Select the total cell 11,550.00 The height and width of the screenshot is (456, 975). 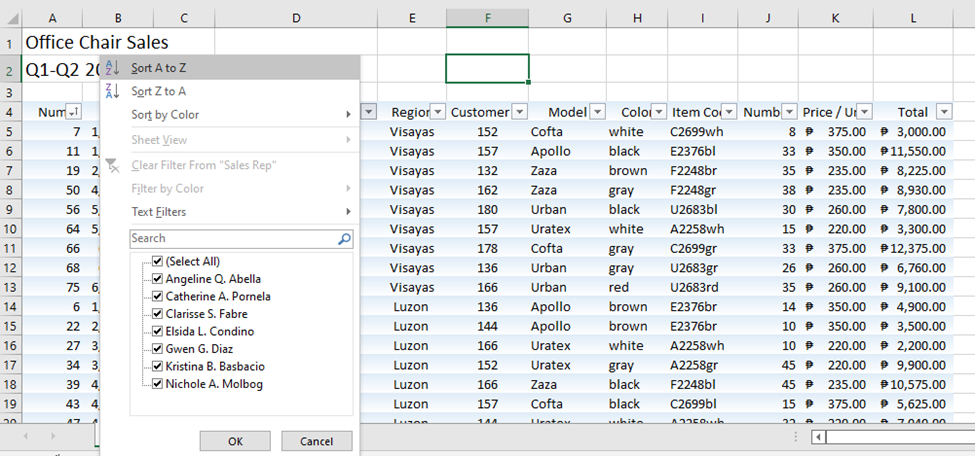pos(913,151)
